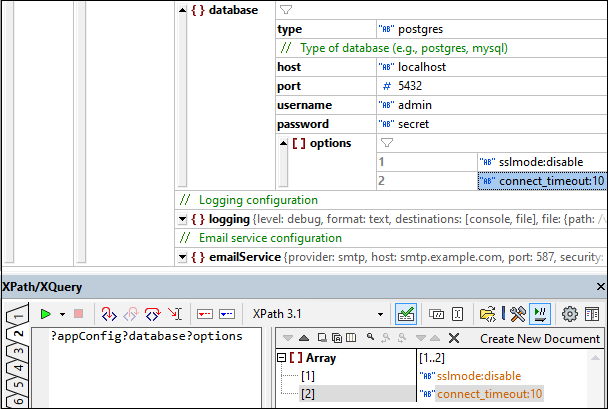Viewport: 608px width, 409px height.
Task: Clear results with the X icon
Action: [454, 339]
